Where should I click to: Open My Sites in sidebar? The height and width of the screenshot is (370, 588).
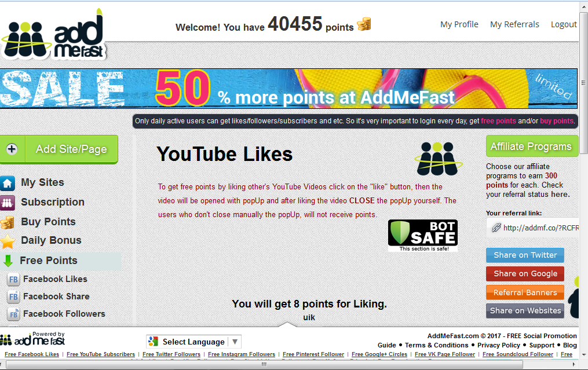[x=42, y=182]
